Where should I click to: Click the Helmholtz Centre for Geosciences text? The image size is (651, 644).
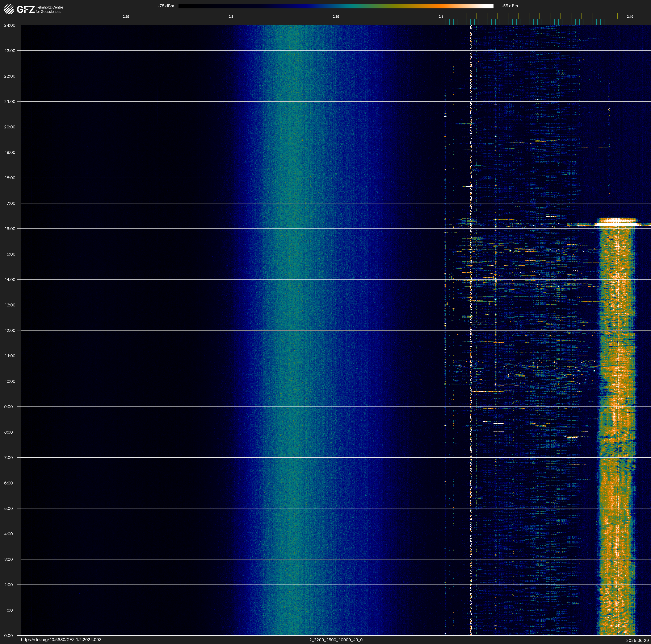click(x=49, y=9)
